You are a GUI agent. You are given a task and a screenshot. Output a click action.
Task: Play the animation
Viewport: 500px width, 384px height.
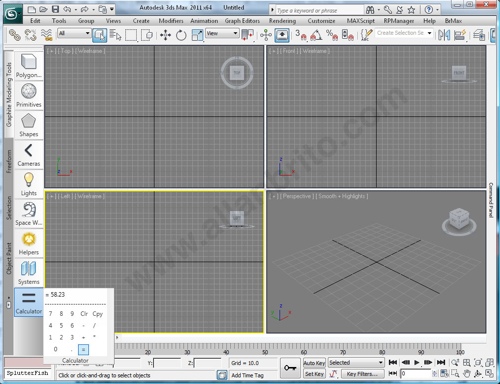[416, 362]
